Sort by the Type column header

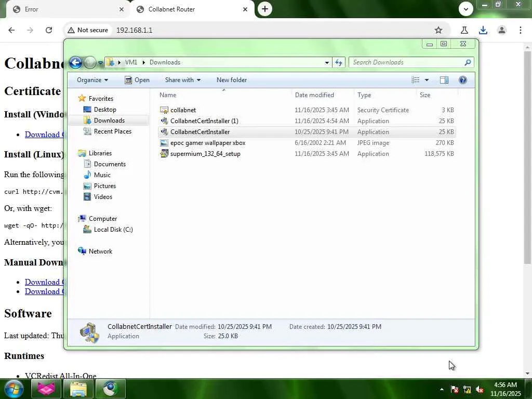385,95
